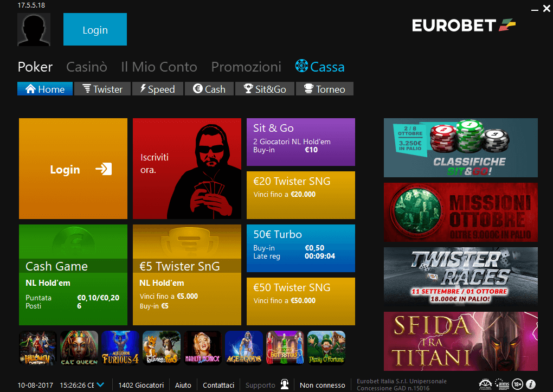The image size is (553, 392).
Task: Expand the time zone dropdown arrow
Action: 100,385
